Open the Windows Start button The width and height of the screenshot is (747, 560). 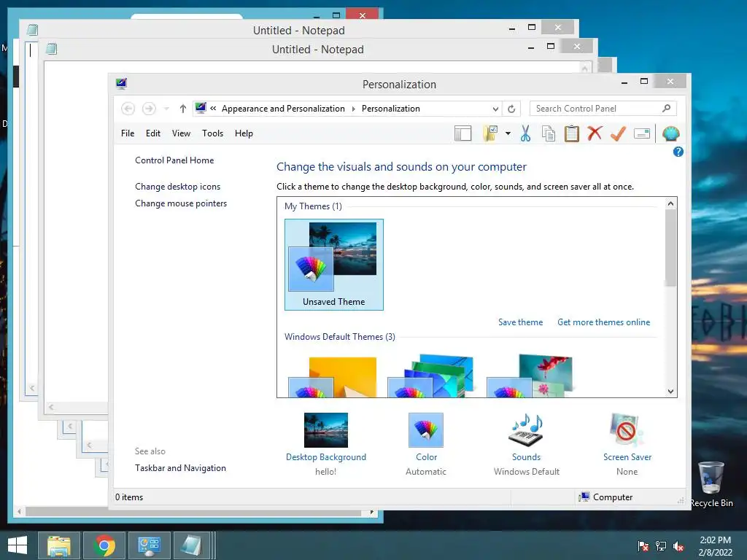point(18,545)
